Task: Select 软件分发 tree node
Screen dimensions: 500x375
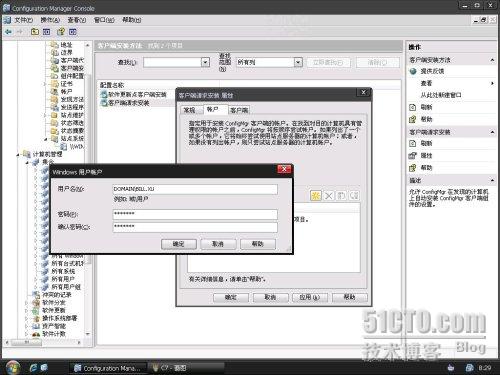Action: tap(53, 303)
